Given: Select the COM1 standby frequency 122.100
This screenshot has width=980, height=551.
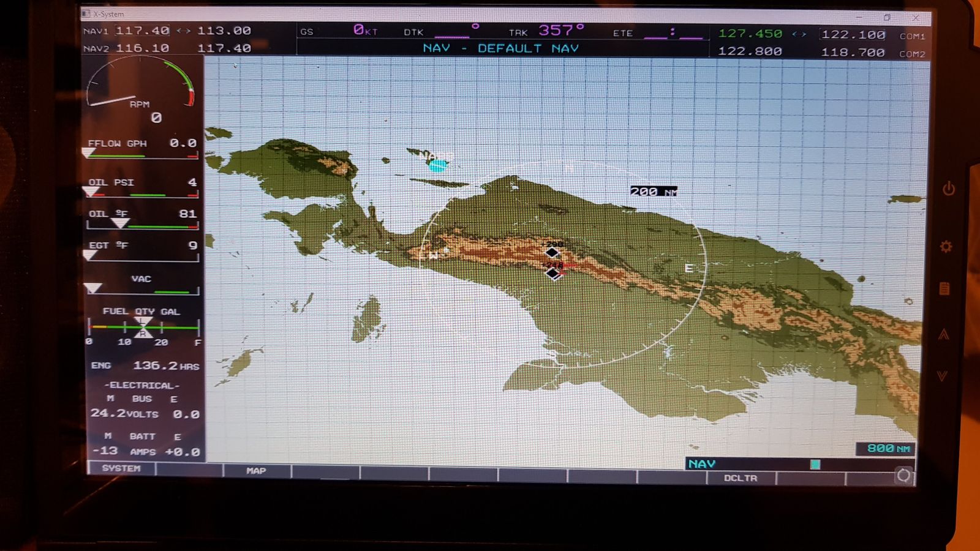Looking at the screenshot, I should pos(853,35).
